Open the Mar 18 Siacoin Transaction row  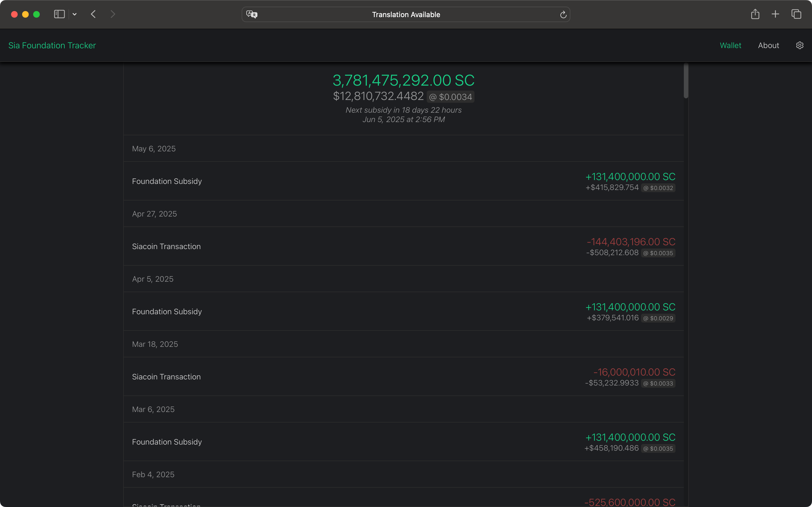[404, 377]
